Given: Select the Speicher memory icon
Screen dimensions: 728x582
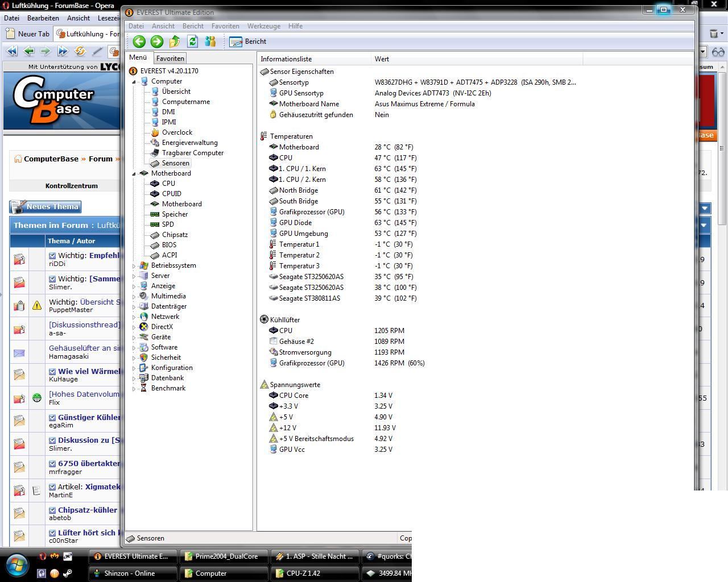Looking at the screenshot, I should point(155,214).
